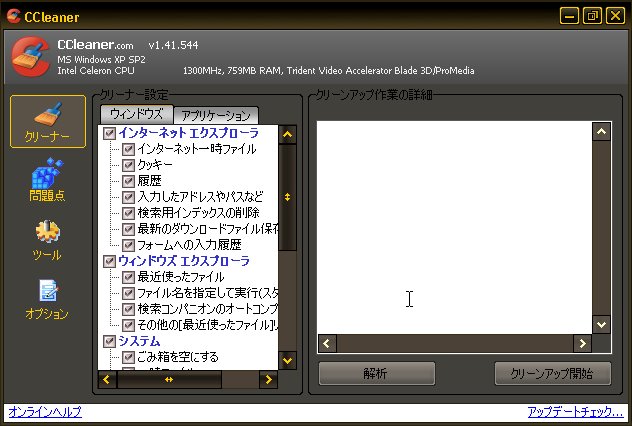Click the 解析 analyze button

point(376,374)
